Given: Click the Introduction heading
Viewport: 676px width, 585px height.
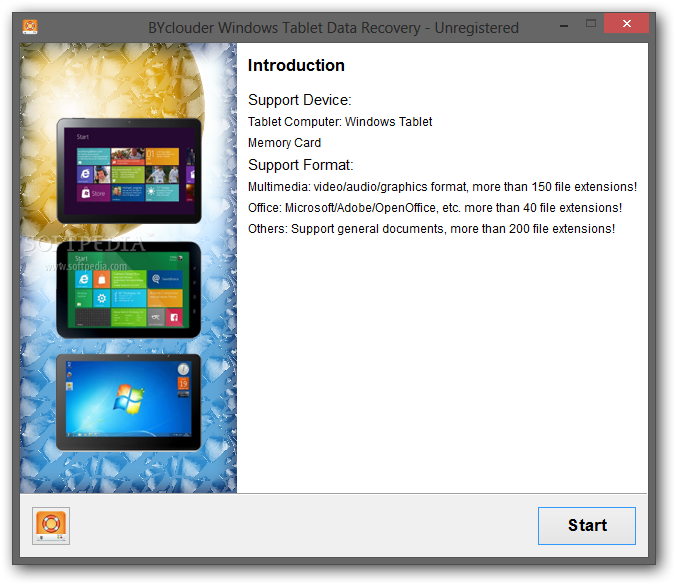Looking at the screenshot, I should point(296,66).
